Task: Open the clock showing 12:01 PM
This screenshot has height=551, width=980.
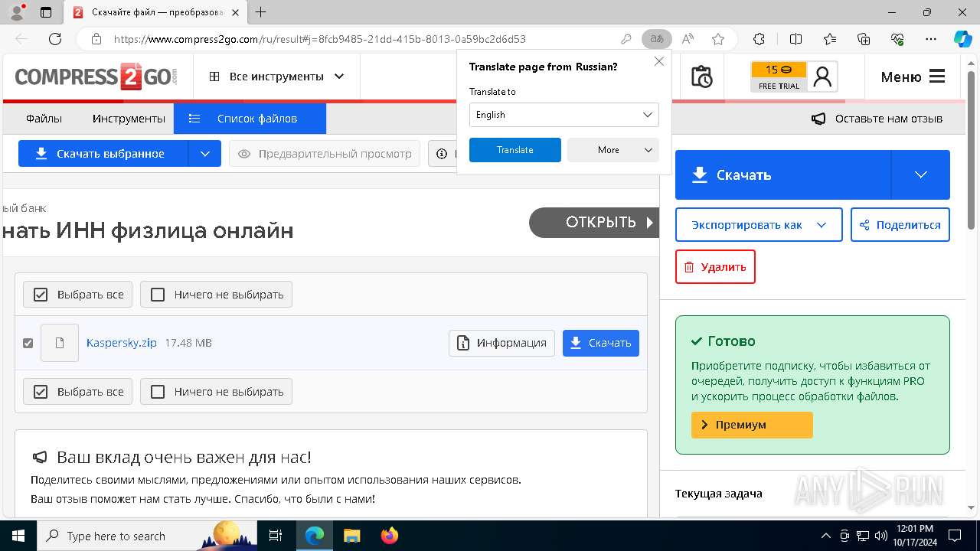Action: pos(913,536)
